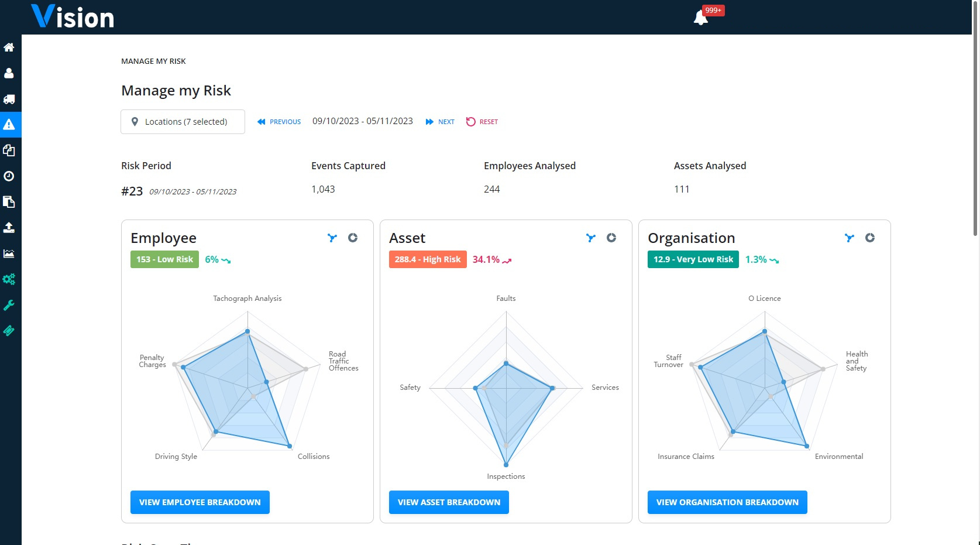This screenshot has width=980, height=545.
Task: Open the Home icon in the sidebar
Action: pyautogui.click(x=9, y=47)
